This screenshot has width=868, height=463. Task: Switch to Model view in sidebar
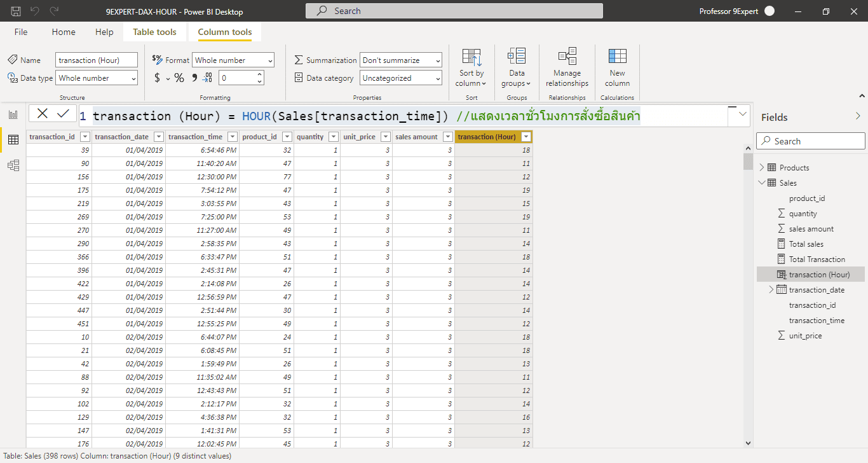point(13,165)
